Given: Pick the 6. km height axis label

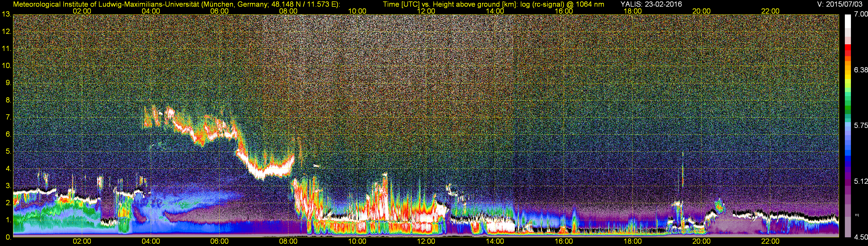Looking at the screenshot, I should pyautogui.click(x=8, y=134).
